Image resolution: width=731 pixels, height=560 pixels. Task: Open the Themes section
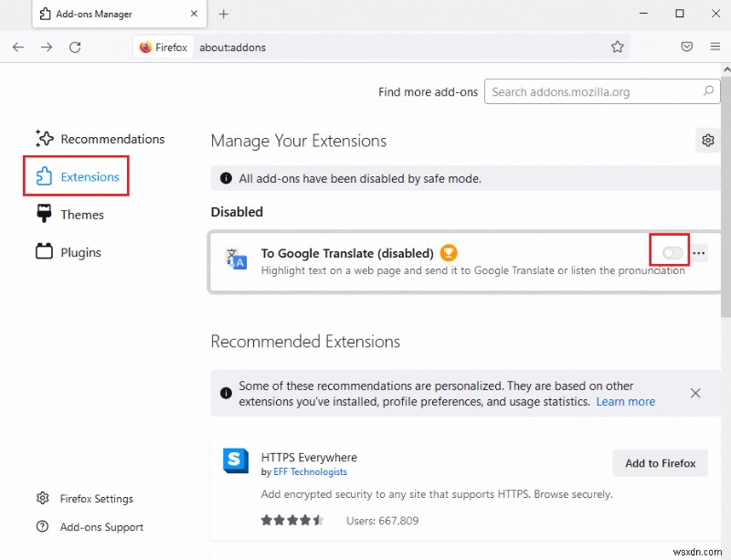tap(81, 214)
